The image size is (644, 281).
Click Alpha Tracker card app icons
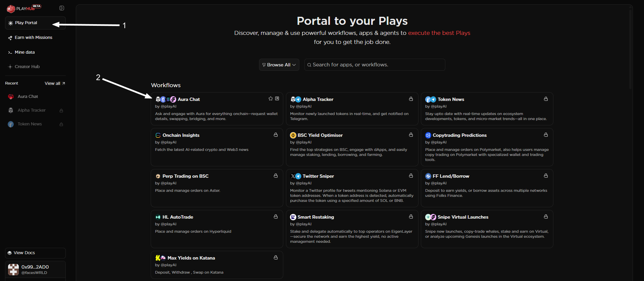coord(296,99)
